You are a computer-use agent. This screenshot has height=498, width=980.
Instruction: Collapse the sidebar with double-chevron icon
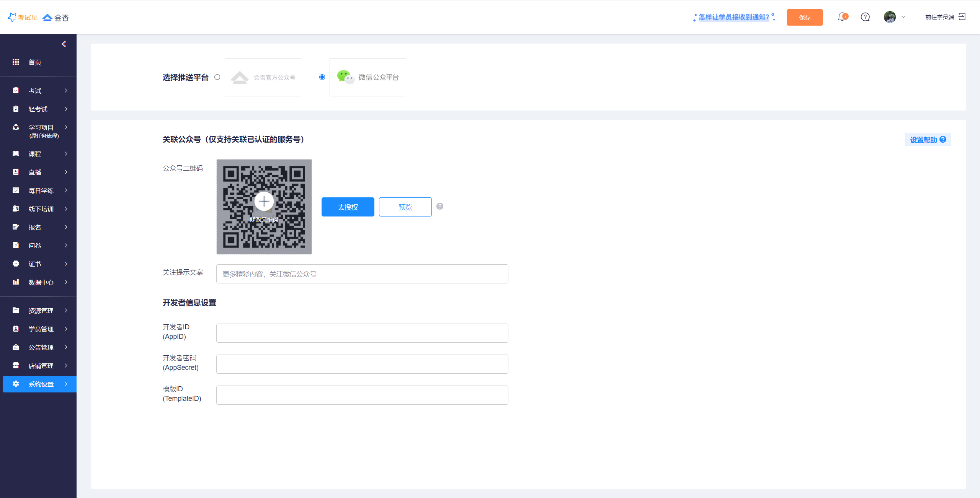coord(64,44)
